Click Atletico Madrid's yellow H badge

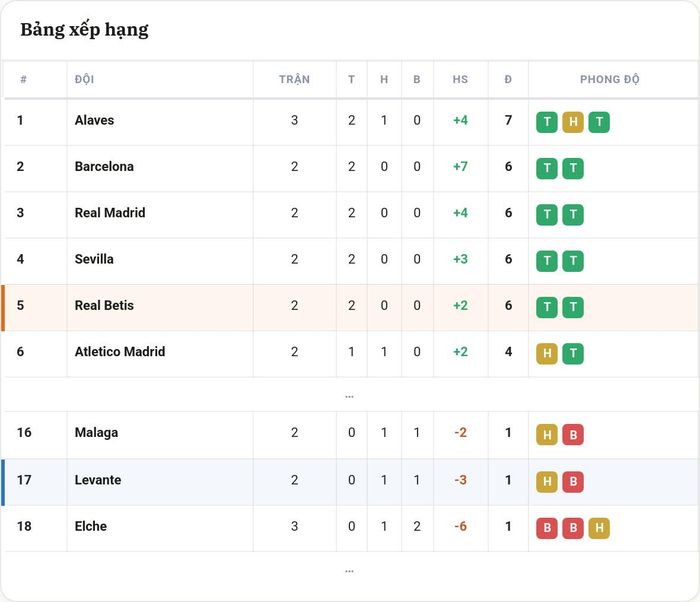point(547,354)
